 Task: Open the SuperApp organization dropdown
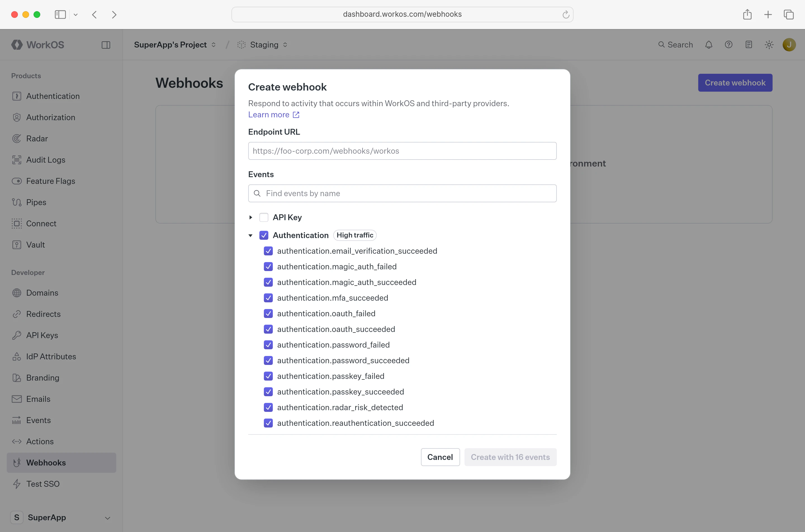tap(61, 517)
